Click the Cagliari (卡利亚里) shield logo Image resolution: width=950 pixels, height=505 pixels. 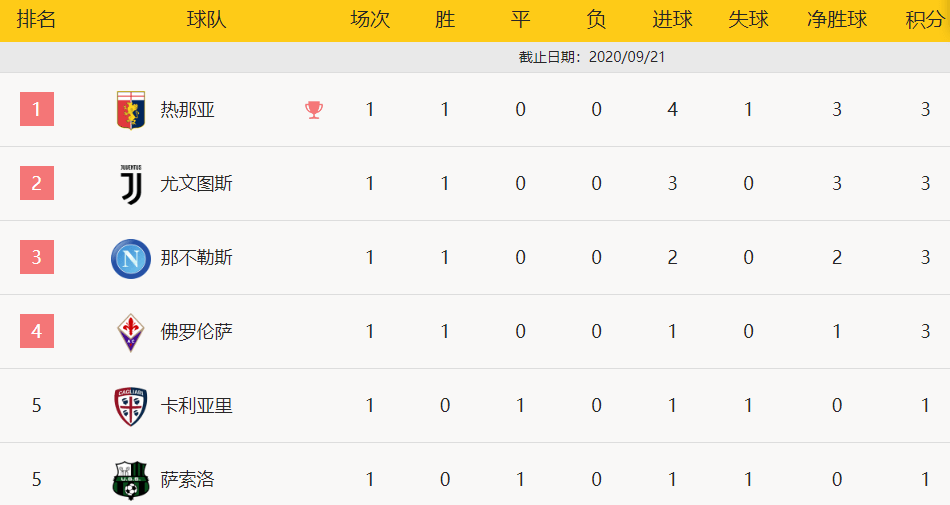131,406
